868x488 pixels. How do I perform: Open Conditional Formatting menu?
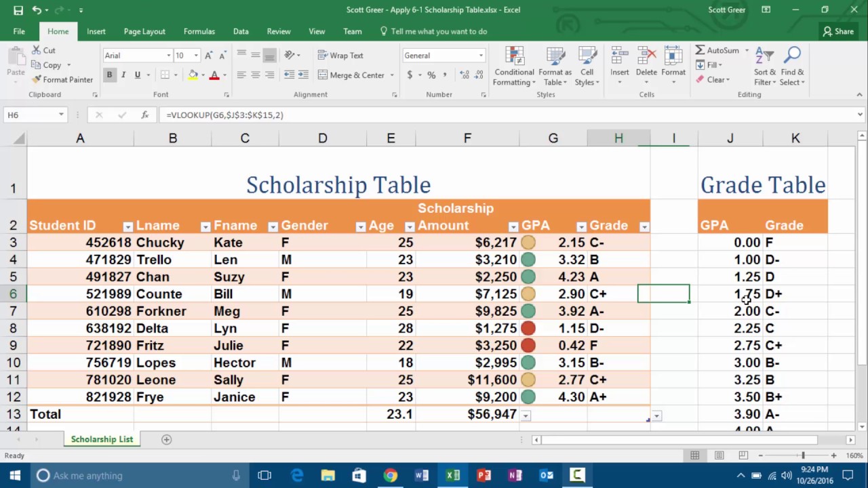click(514, 66)
